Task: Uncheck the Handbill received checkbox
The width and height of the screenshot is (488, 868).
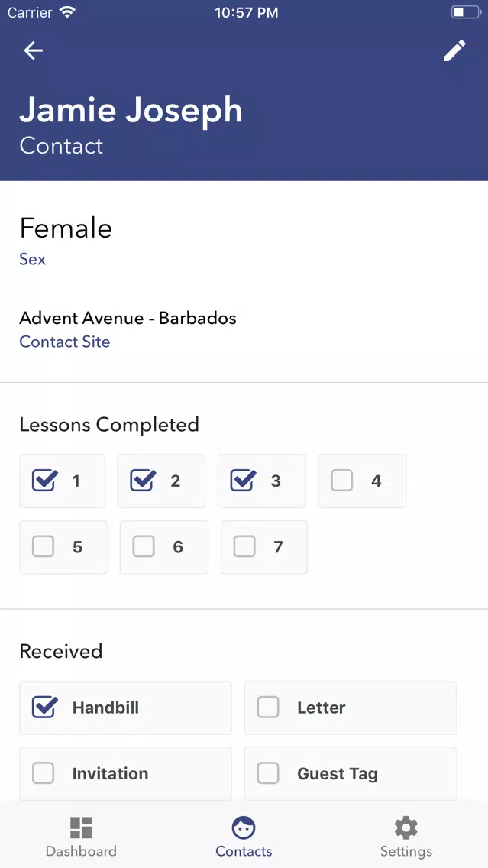Action: pos(44,707)
